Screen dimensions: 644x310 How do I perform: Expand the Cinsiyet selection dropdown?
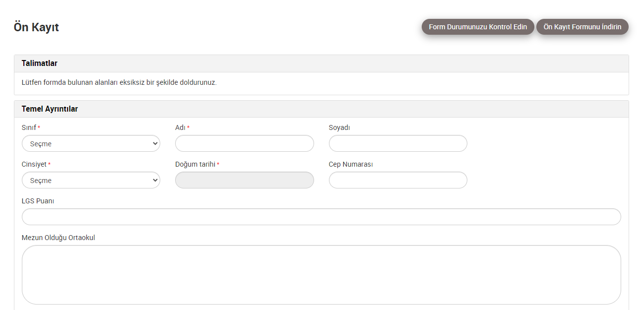91,181
